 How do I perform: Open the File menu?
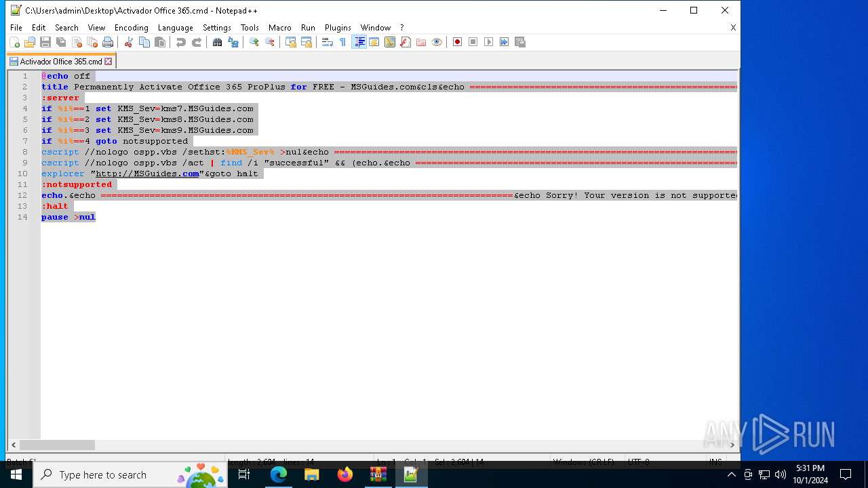[16, 28]
